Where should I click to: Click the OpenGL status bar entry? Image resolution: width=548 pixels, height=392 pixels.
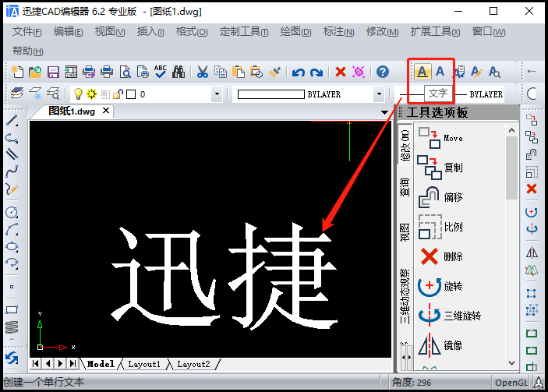tap(511, 383)
